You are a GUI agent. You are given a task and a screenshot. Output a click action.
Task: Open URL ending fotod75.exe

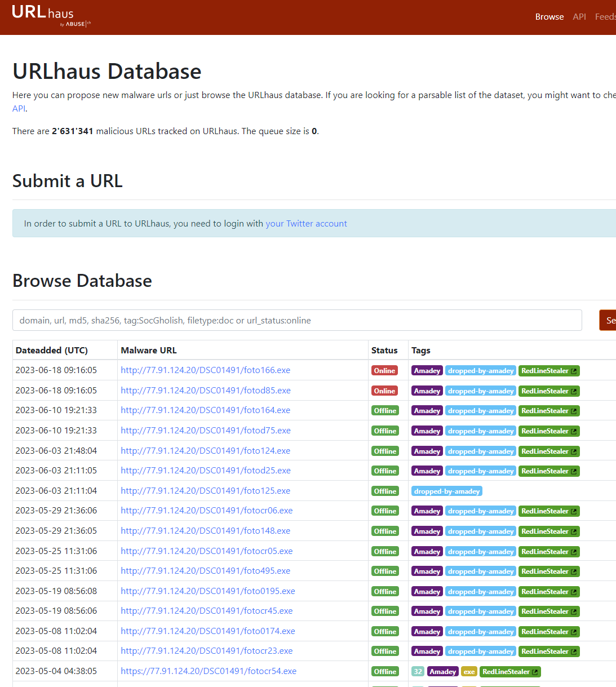tap(206, 431)
